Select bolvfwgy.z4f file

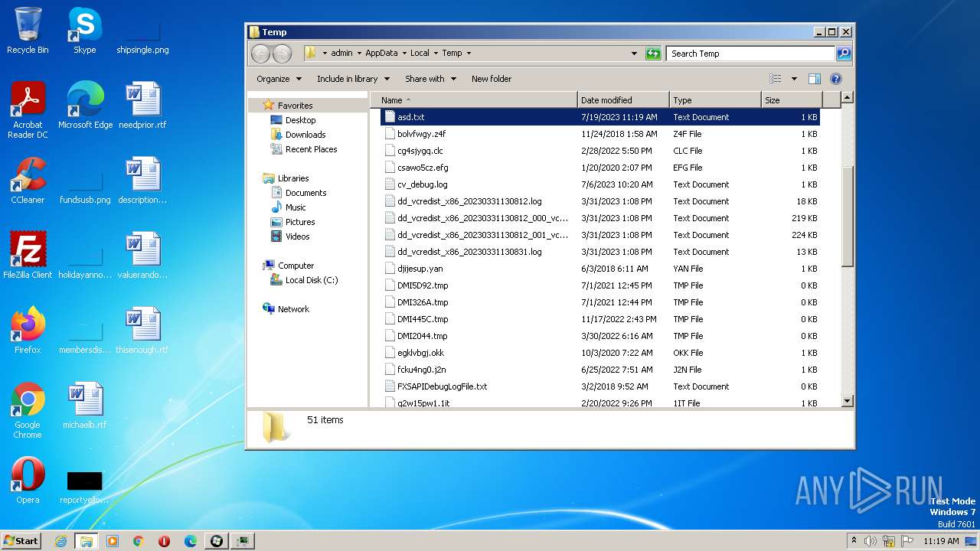click(x=600, y=134)
